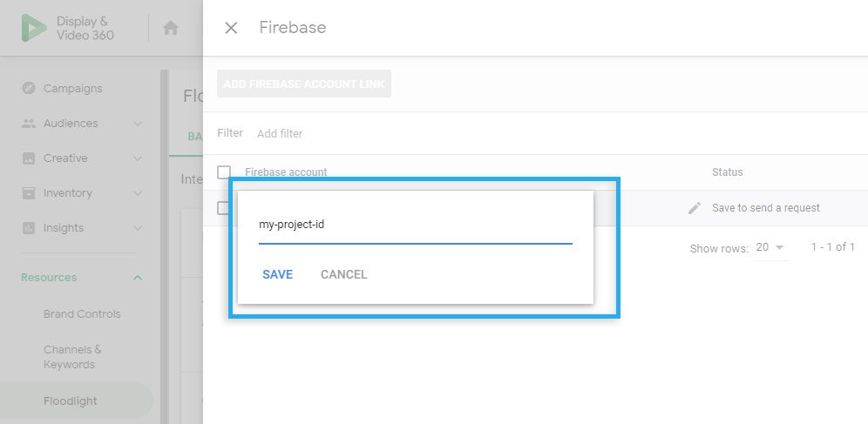Expand the Inventory chevron
This screenshot has width=868, height=424.
click(x=138, y=193)
